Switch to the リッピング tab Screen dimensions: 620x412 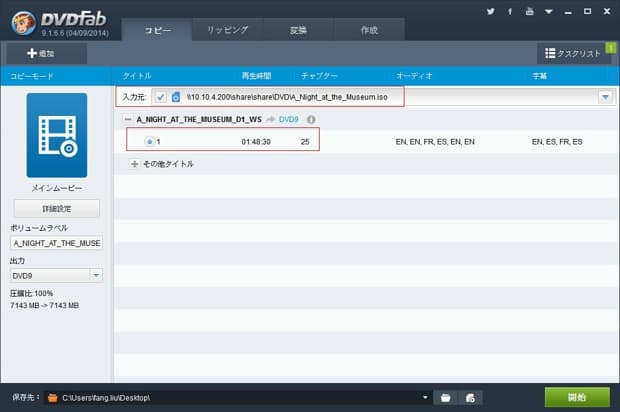(x=227, y=30)
